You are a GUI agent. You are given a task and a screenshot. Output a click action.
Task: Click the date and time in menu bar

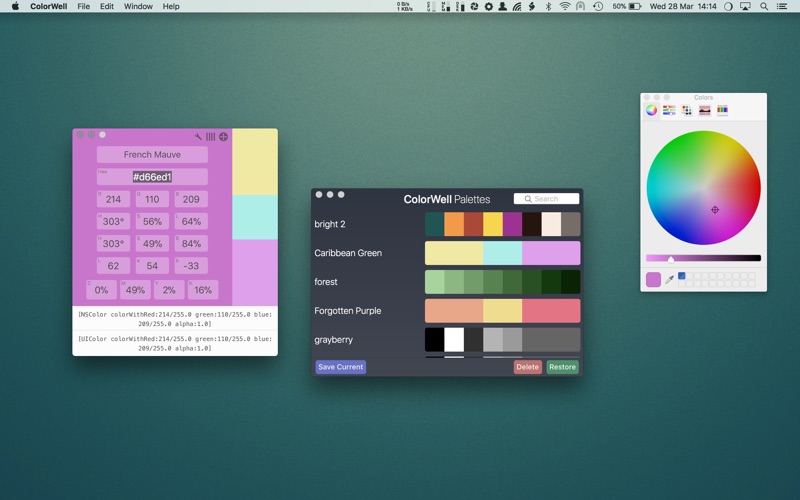tap(683, 7)
